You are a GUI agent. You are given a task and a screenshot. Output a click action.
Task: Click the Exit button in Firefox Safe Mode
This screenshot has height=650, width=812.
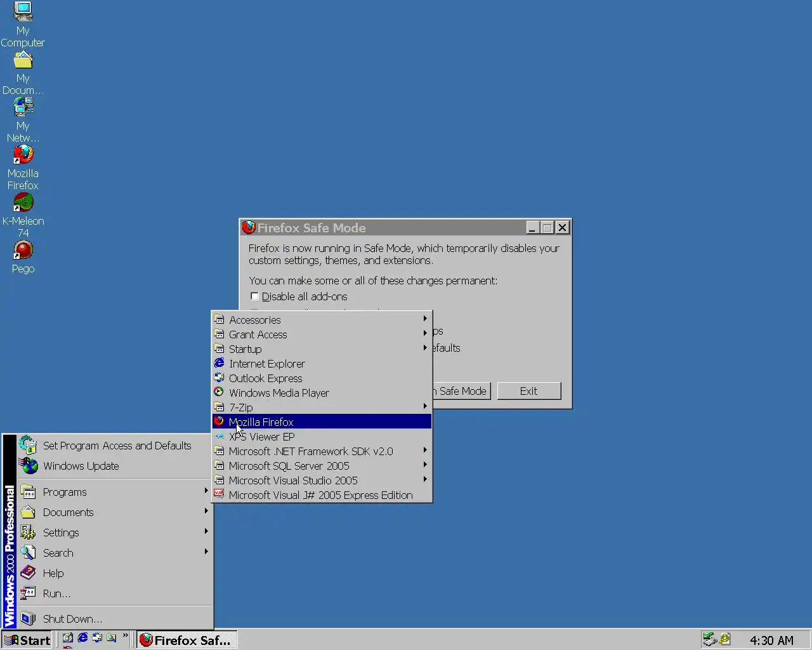529,391
